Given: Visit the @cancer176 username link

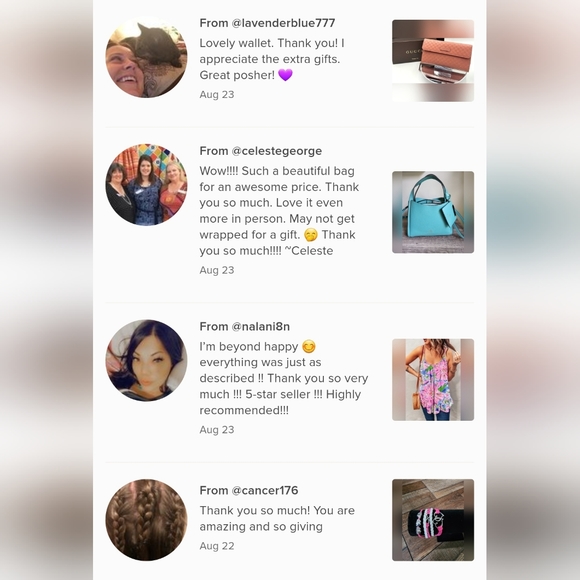Looking at the screenshot, I should click(x=264, y=490).
